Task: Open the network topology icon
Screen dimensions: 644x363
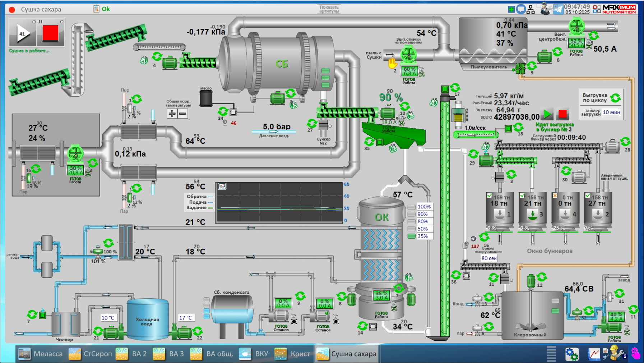Action: coord(531,10)
